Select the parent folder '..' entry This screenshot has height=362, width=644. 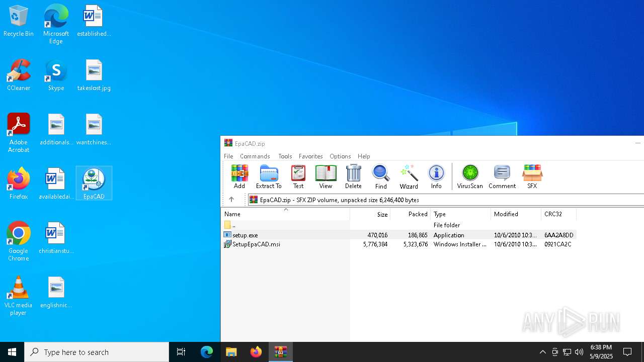(x=399, y=225)
